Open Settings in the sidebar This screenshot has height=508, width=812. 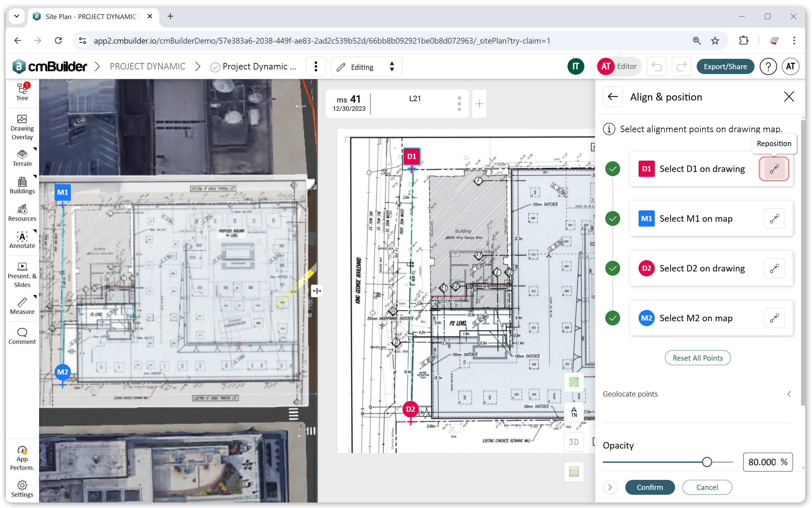click(x=22, y=489)
